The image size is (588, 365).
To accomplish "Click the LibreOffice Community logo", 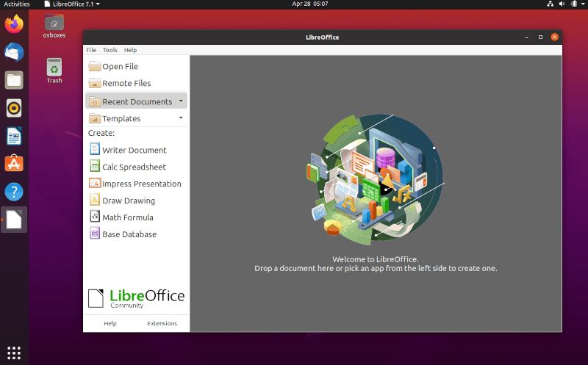I will click(136, 299).
